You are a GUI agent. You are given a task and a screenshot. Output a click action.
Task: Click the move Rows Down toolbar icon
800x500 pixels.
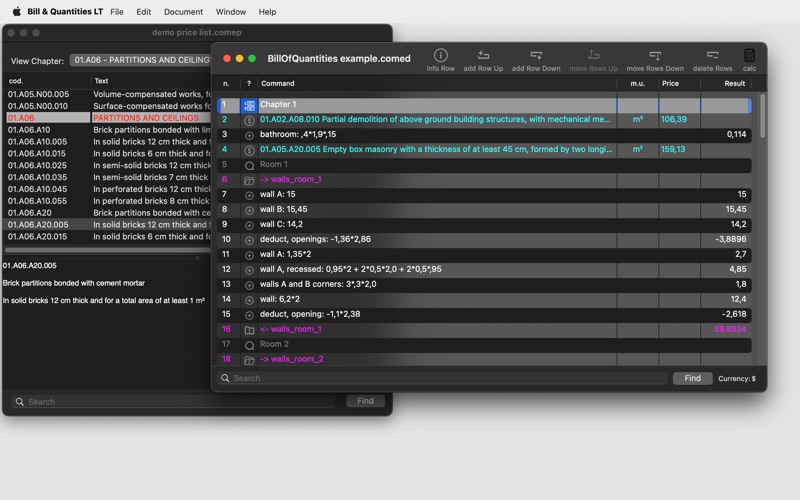click(x=655, y=55)
